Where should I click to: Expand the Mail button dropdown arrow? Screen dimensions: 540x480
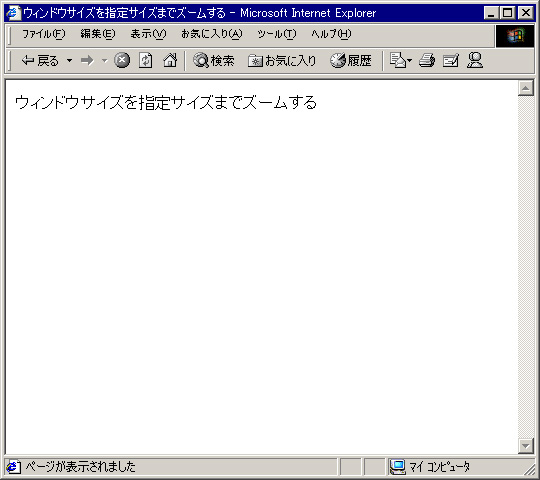[409, 61]
